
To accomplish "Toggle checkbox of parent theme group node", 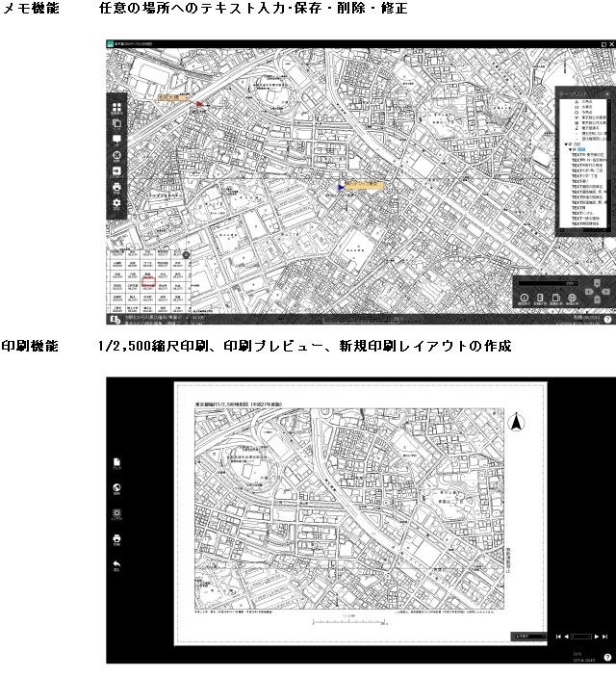I will click(571, 144).
